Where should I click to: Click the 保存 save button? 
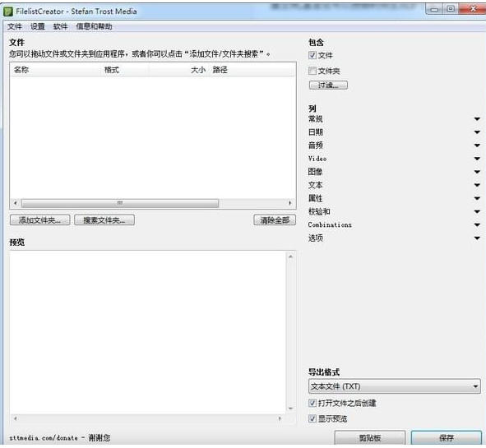447,438
